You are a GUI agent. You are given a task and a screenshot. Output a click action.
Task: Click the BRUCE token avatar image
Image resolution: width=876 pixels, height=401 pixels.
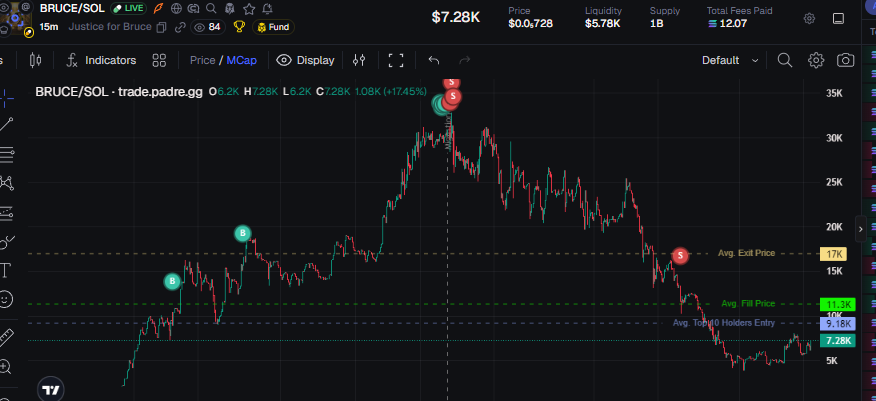click(16, 19)
